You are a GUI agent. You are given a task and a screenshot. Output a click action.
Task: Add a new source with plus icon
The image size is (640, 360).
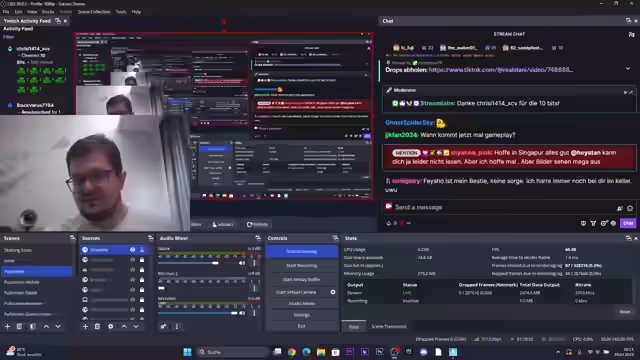tap(85, 327)
